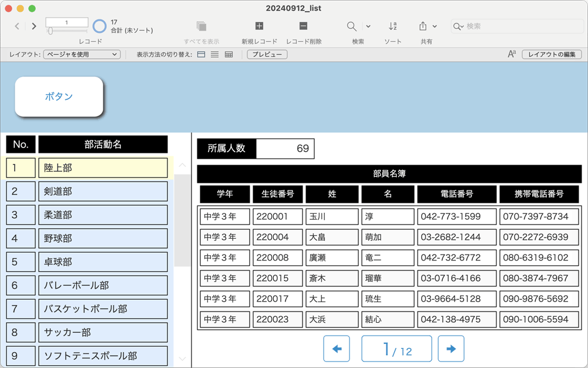Click the No. 5 cell
This screenshot has width=588, height=368.
pyautogui.click(x=21, y=262)
